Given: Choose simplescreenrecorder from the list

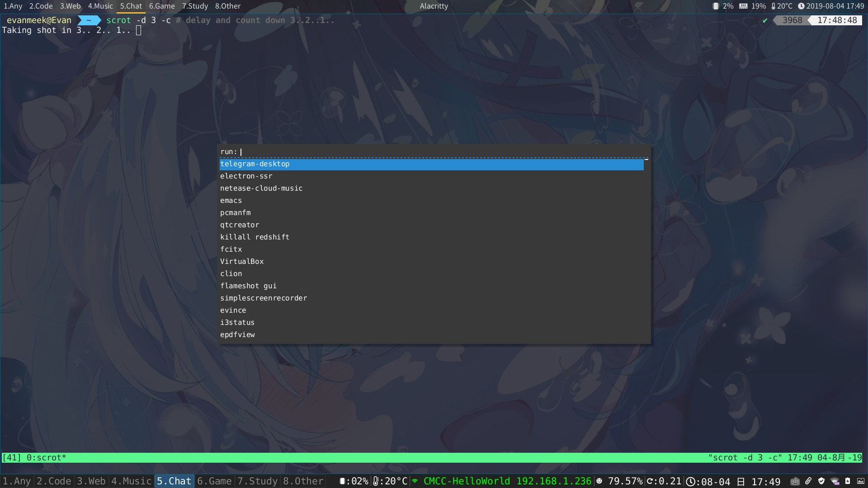Looking at the screenshot, I should coord(264,298).
